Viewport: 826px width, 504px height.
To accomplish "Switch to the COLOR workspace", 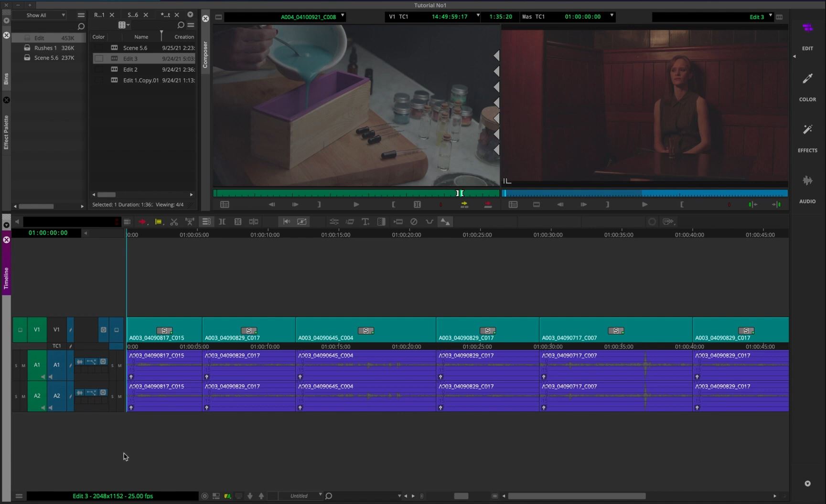I will [807, 87].
